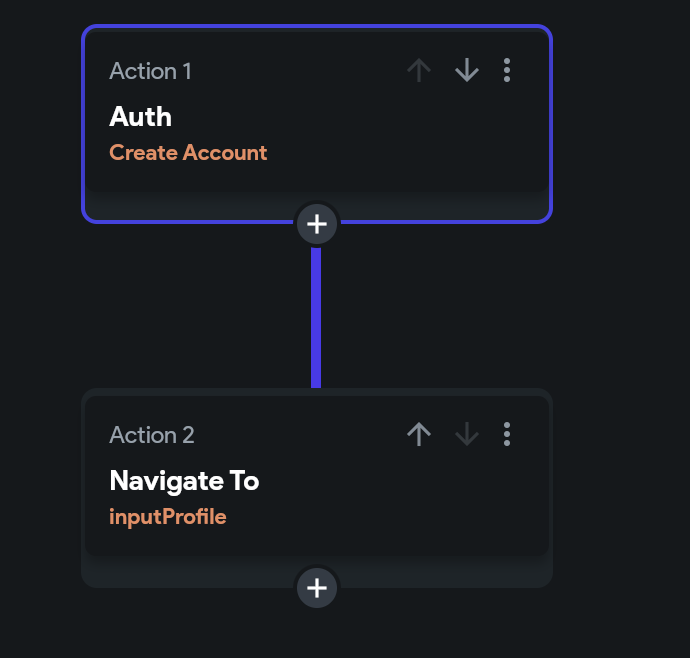Click the move-down arrow on Action 1

[x=466, y=71]
